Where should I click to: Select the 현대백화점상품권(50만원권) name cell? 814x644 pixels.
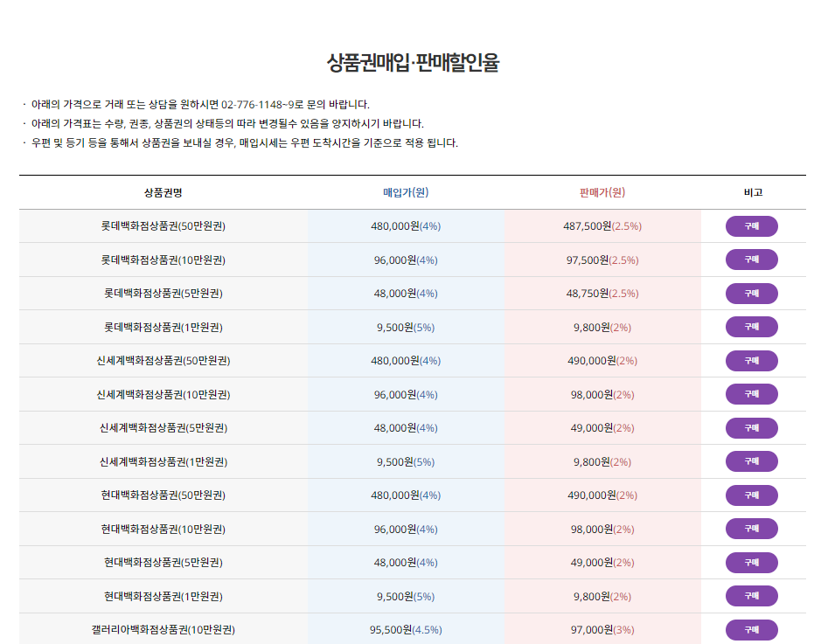163,495
